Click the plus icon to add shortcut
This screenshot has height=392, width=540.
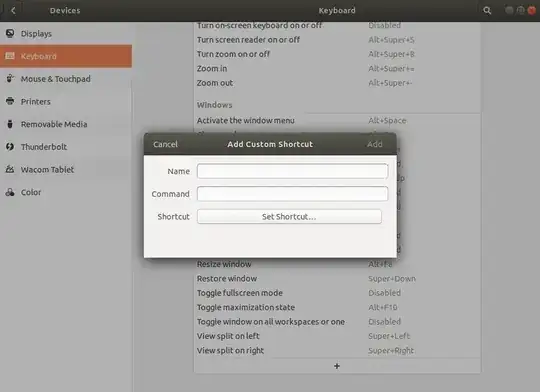[x=337, y=366]
